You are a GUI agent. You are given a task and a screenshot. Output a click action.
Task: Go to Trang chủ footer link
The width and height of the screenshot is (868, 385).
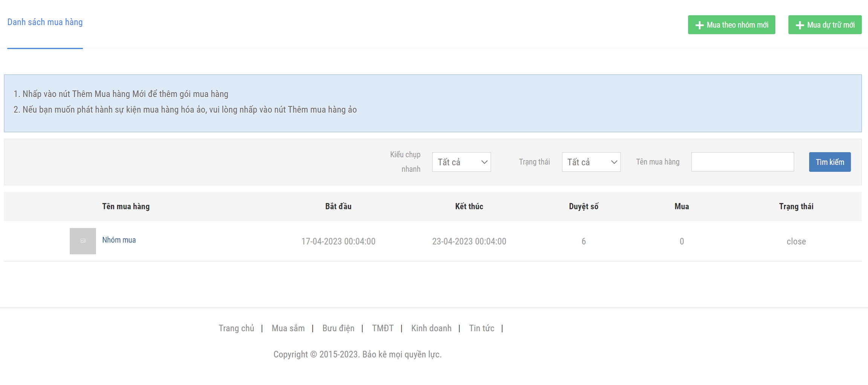point(236,328)
